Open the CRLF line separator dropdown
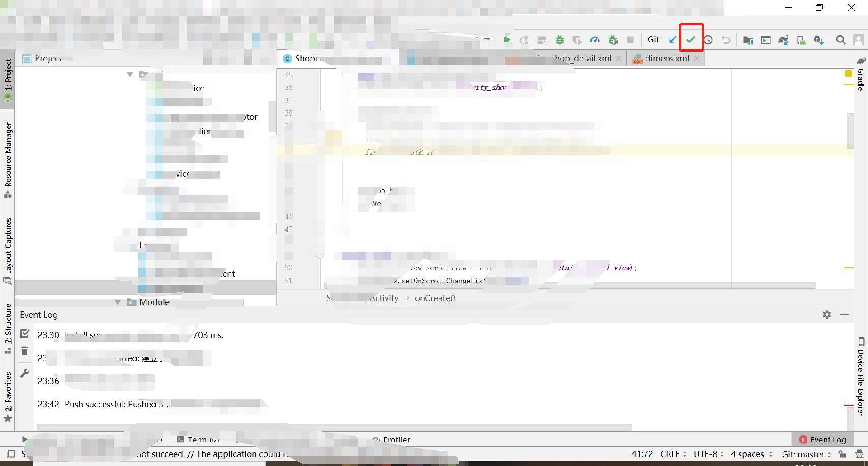Screen dimensions: 868x466 tap(673, 454)
